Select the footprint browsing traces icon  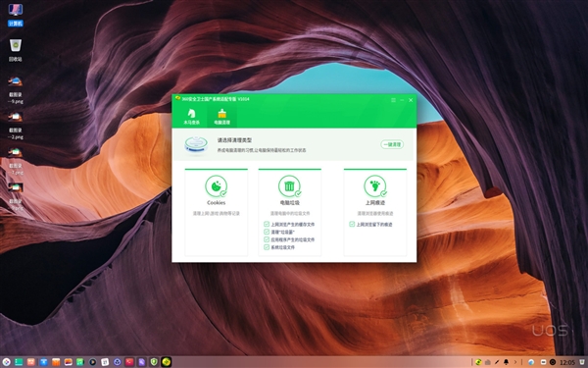pos(375,185)
